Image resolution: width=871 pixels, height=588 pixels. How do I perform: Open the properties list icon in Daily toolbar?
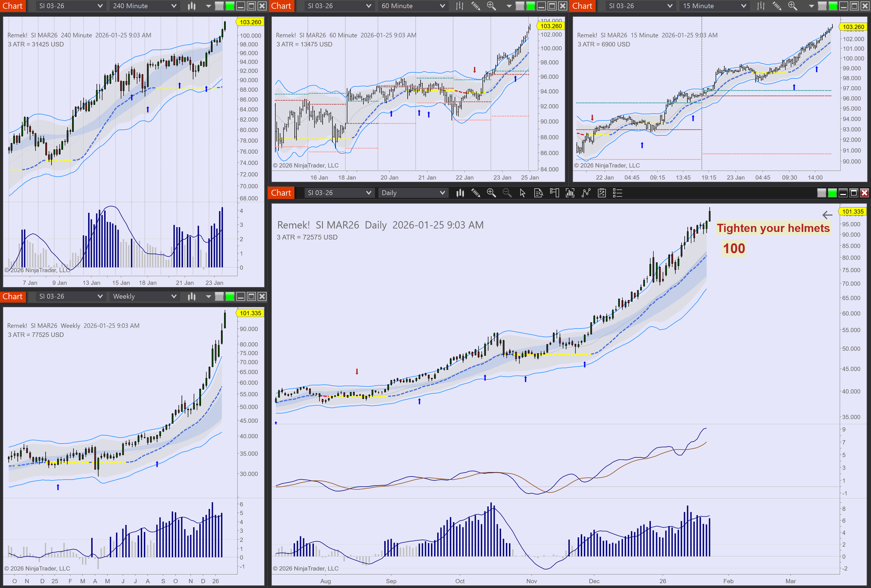click(x=617, y=193)
